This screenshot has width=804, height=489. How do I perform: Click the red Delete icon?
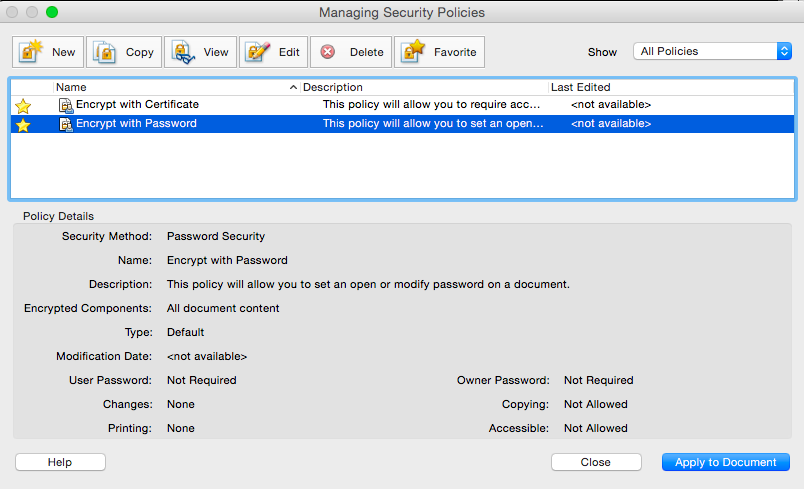tap(328, 52)
